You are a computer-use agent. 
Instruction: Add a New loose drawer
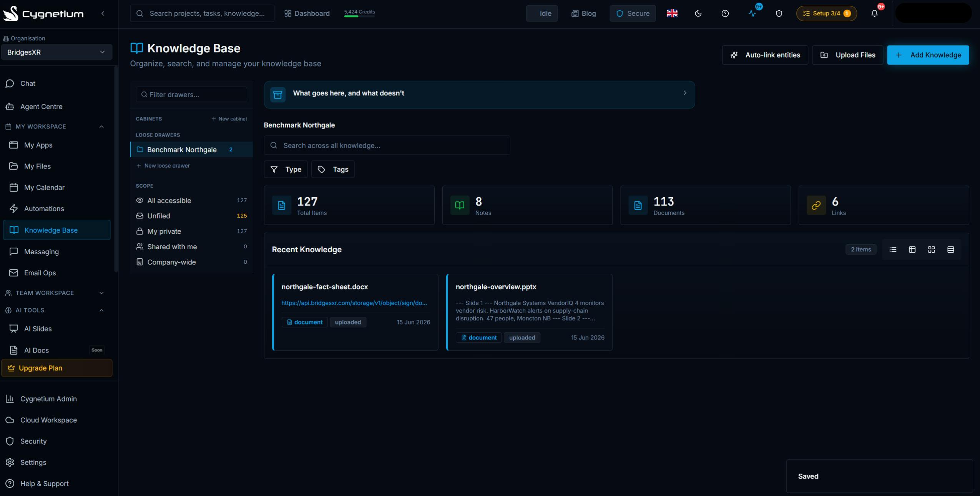(163, 166)
